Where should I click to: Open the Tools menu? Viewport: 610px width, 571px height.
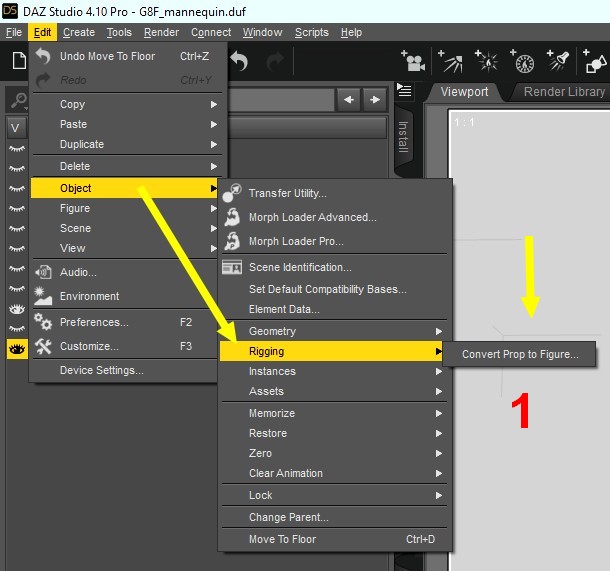119,32
